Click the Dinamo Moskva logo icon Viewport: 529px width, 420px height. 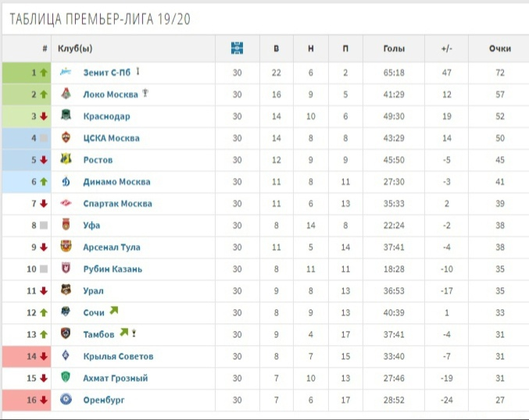tap(66, 181)
